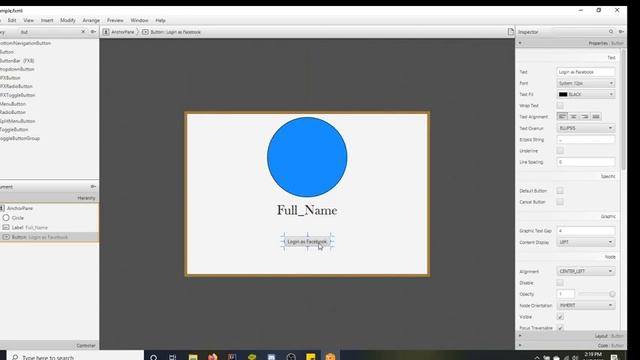Open the Text Fill color dropdown
The width and height of the screenshot is (640, 360).
tap(586, 94)
